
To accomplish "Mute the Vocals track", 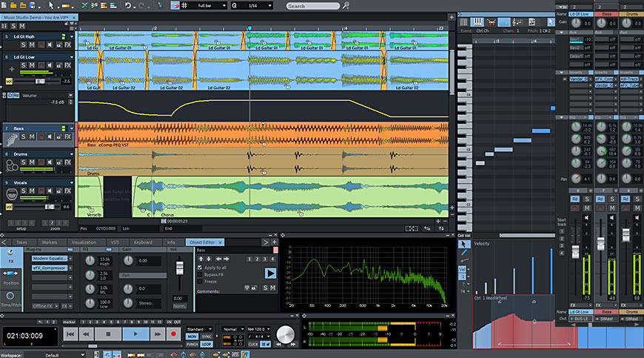I will tap(32, 190).
